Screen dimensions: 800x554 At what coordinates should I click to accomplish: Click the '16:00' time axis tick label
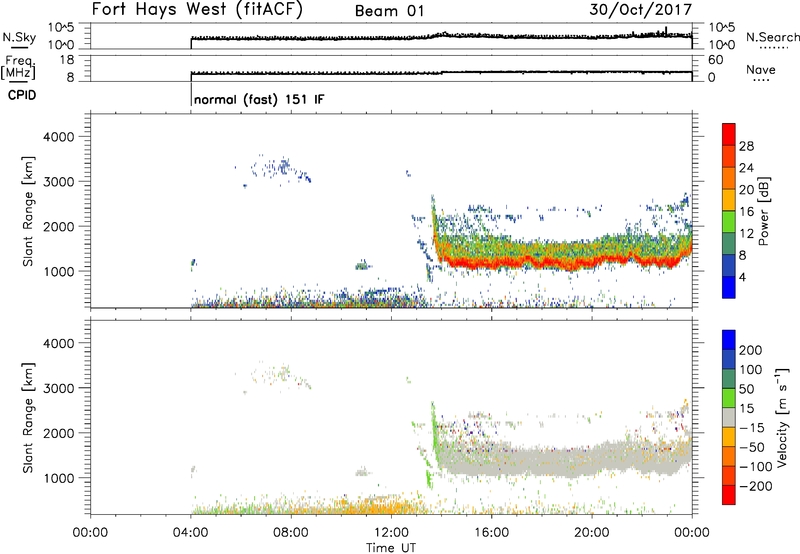491,532
